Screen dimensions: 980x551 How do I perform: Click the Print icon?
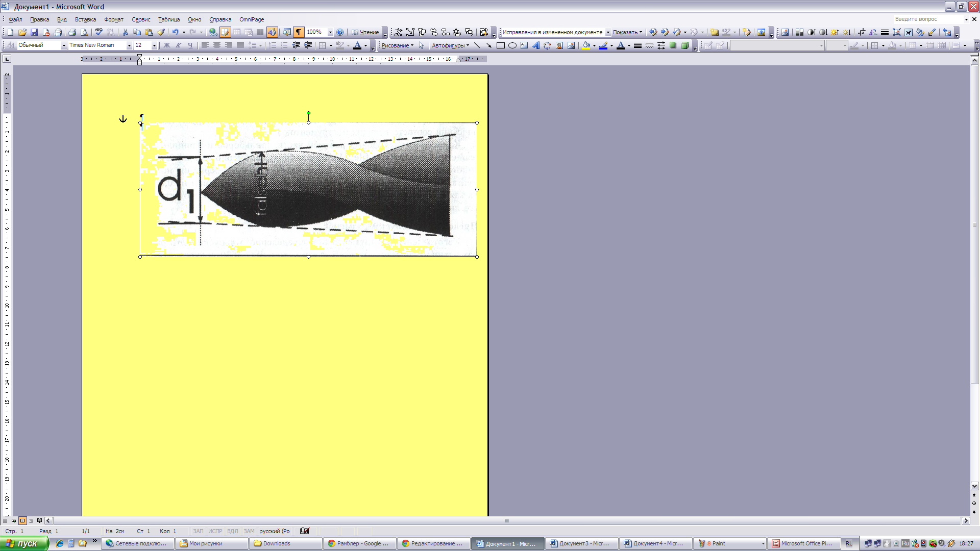[72, 32]
